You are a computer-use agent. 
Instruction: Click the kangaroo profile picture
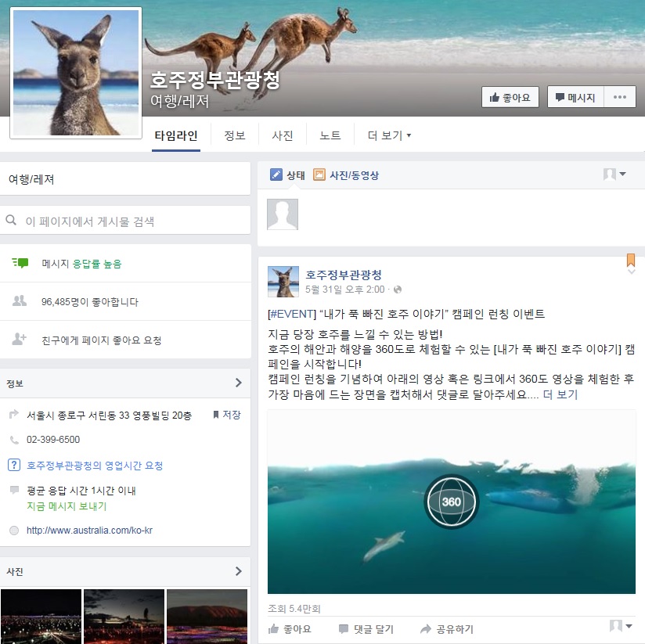(76, 73)
